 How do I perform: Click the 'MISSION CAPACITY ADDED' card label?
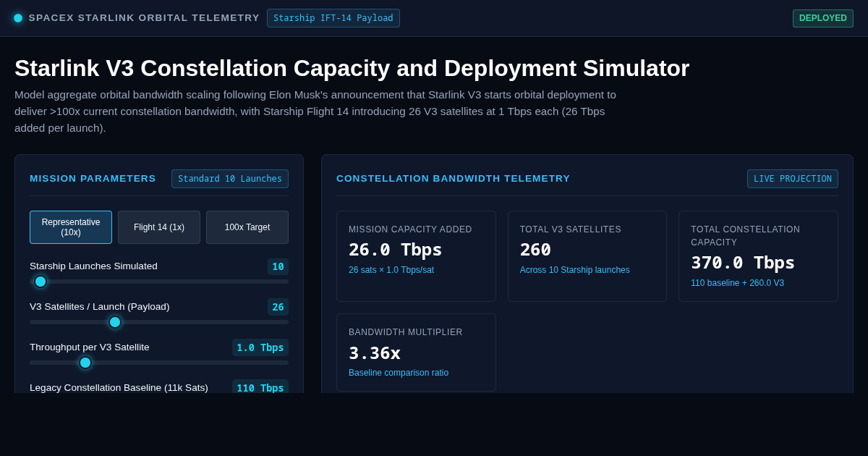pyautogui.click(x=410, y=229)
